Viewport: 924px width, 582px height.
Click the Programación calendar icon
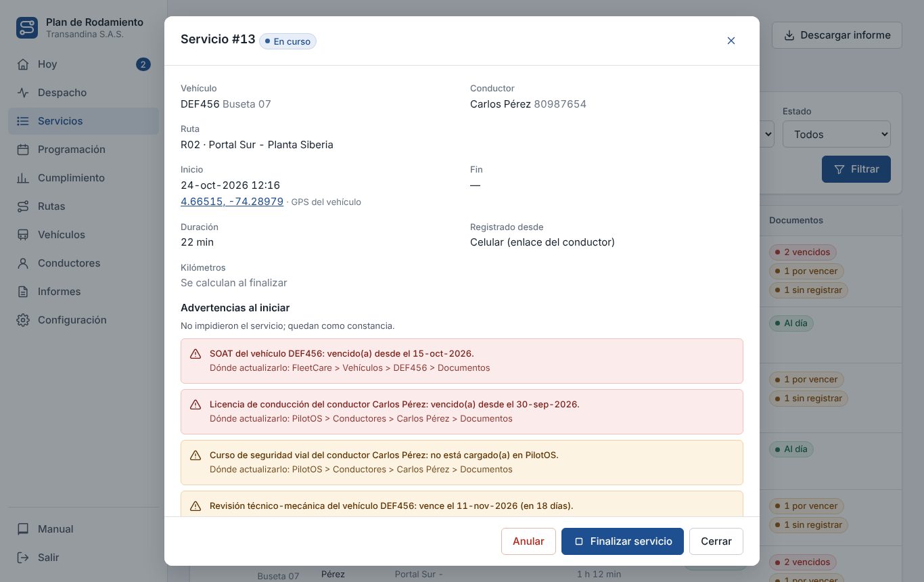pyautogui.click(x=23, y=150)
